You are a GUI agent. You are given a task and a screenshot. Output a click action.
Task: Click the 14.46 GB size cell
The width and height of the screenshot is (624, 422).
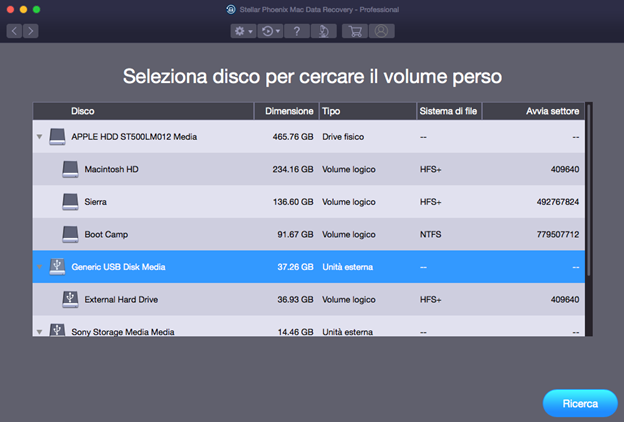point(295,332)
